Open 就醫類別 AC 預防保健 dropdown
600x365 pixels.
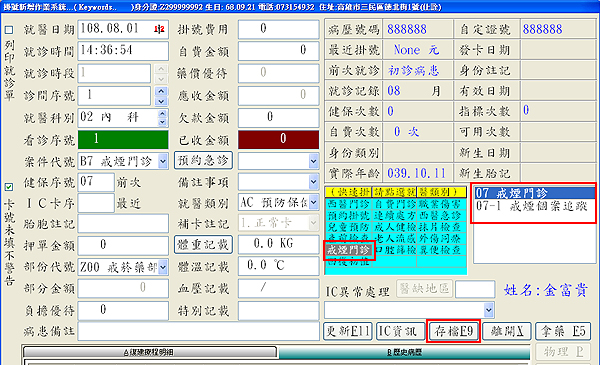tap(313, 202)
